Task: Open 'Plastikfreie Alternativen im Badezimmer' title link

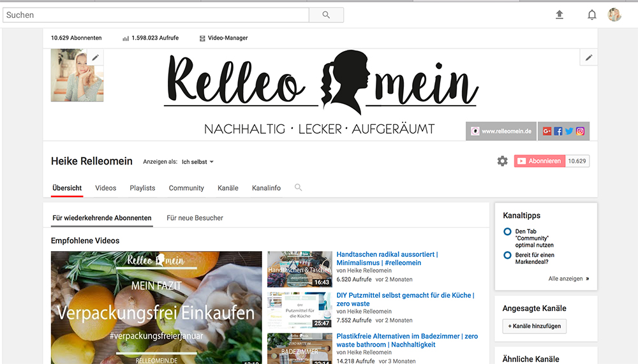Action: tap(407, 340)
